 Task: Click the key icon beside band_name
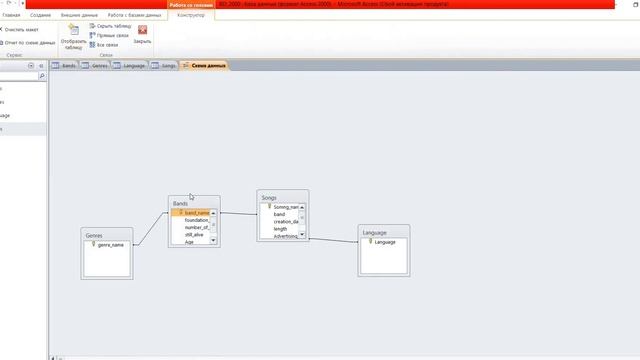pyautogui.click(x=181, y=212)
